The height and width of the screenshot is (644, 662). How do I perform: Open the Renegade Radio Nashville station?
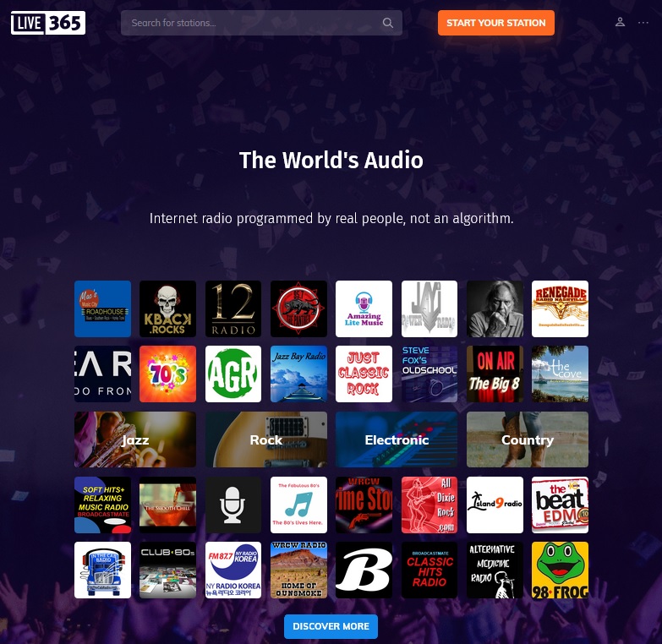click(560, 309)
